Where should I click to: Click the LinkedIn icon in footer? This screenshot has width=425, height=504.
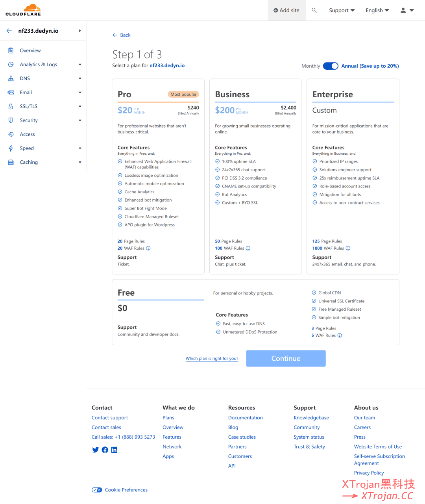(x=114, y=450)
